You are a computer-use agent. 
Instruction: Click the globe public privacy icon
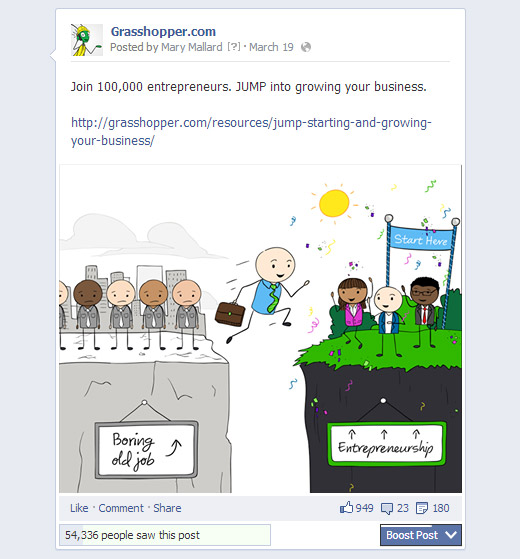click(x=306, y=47)
